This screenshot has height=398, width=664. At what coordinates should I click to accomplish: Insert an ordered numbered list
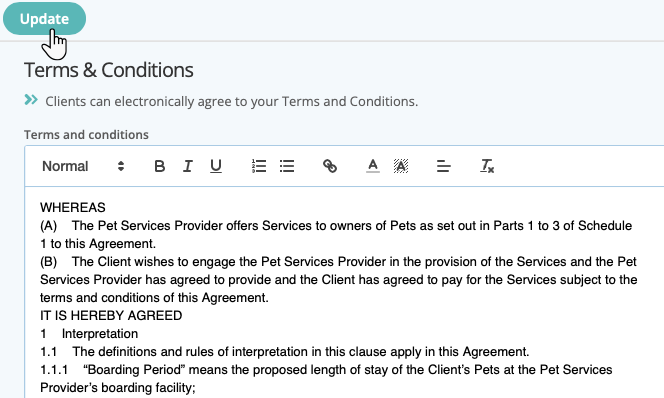point(259,166)
